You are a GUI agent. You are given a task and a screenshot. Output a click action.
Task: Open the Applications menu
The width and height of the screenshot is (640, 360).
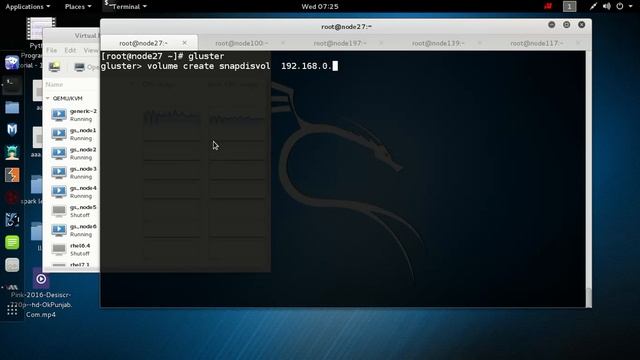27,7
